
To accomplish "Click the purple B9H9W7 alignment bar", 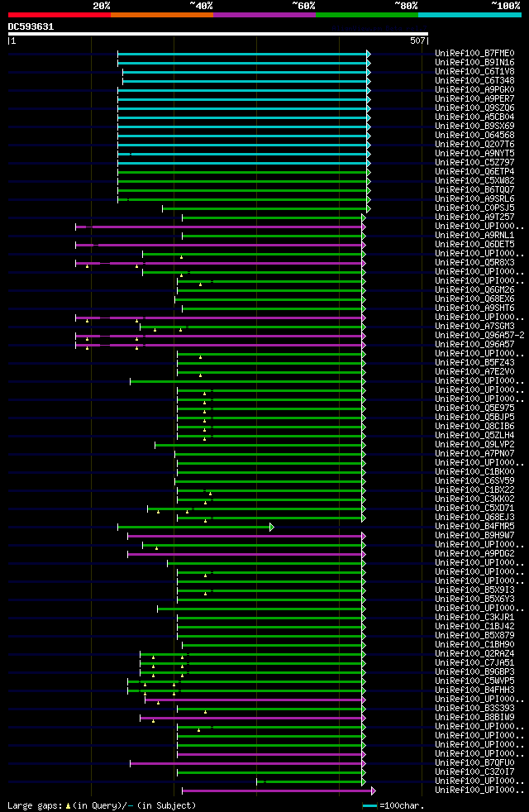I will tap(245, 536).
